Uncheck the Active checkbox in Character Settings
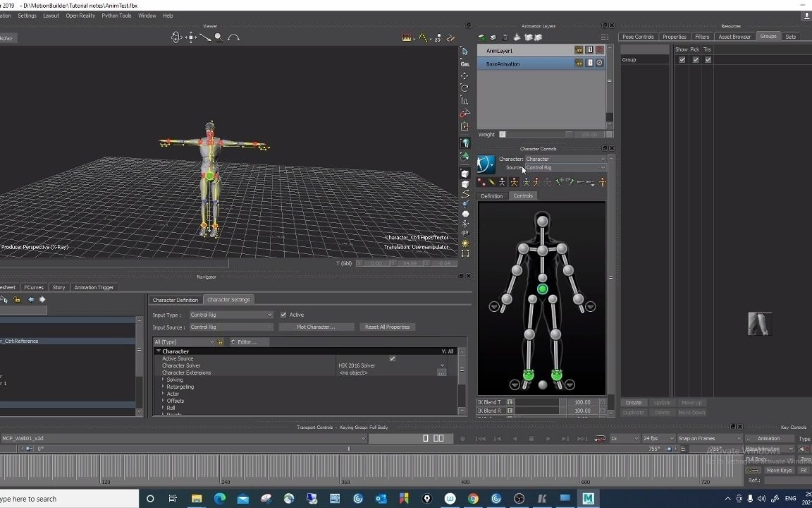812x508 pixels. point(283,315)
